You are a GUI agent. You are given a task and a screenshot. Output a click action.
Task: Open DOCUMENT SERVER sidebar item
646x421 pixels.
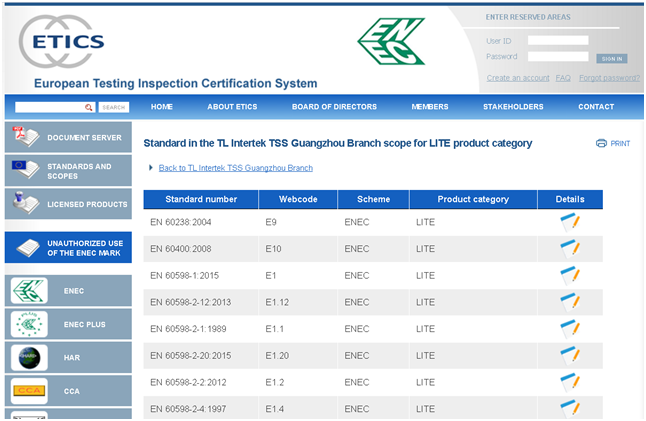click(x=68, y=137)
